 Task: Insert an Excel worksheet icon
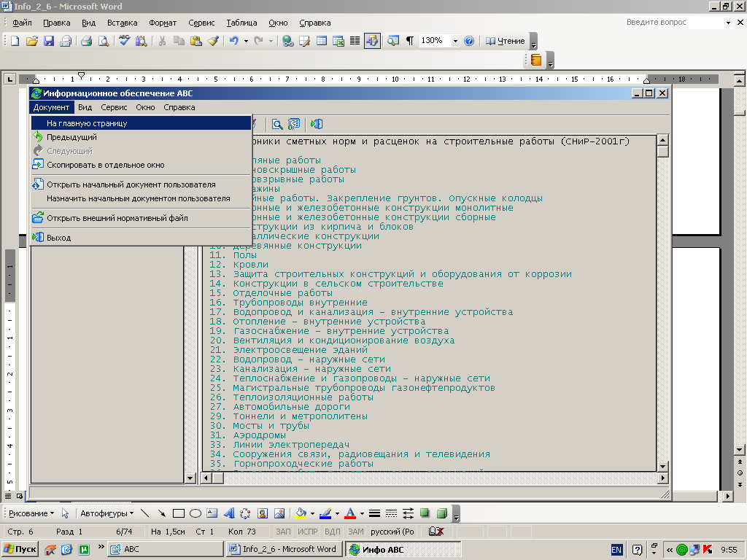coord(338,41)
